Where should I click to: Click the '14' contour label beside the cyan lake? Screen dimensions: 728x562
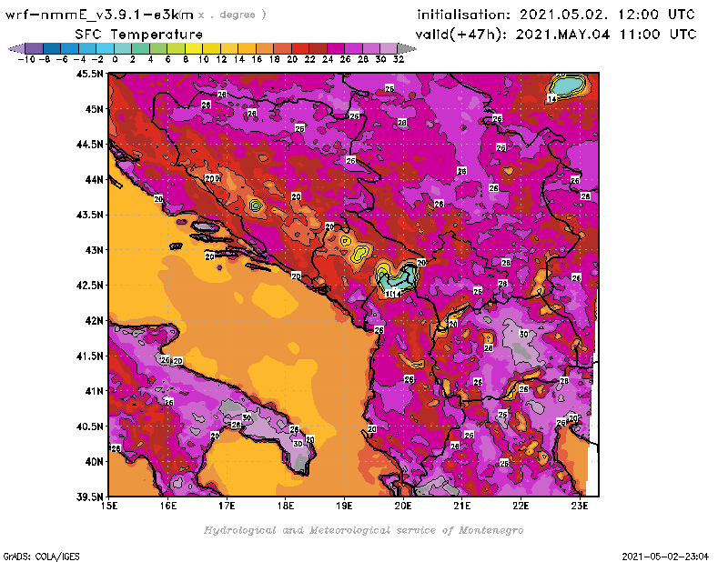tap(551, 99)
